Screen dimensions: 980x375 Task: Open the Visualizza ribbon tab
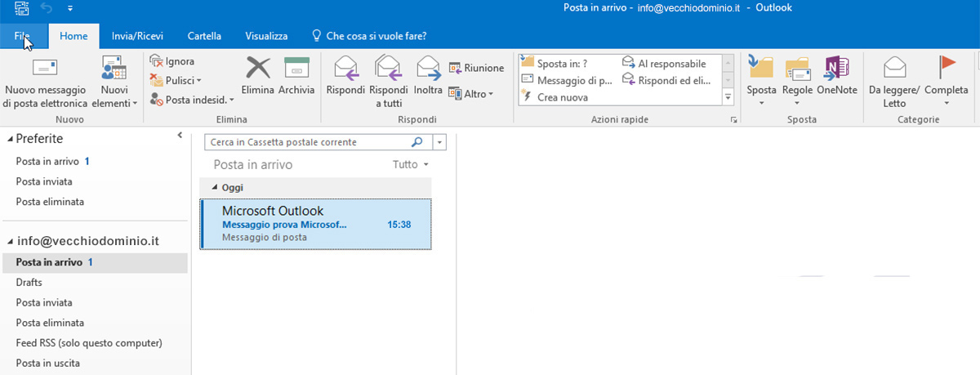(x=266, y=36)
